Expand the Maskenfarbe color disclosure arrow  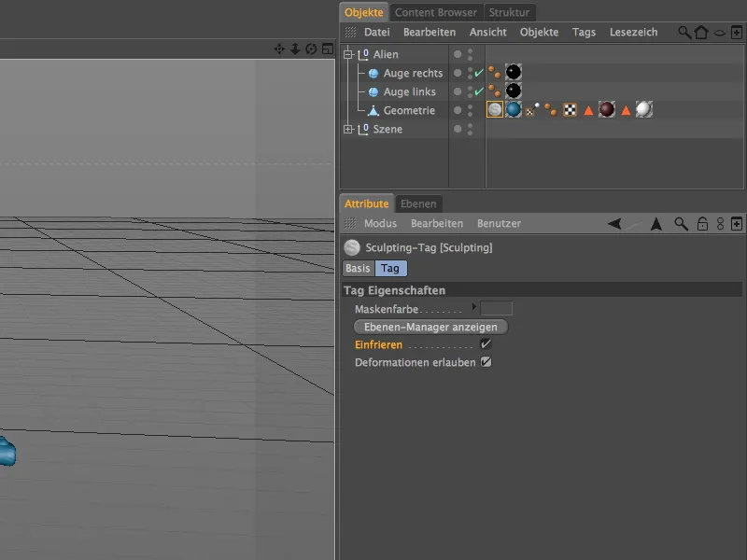473,307
